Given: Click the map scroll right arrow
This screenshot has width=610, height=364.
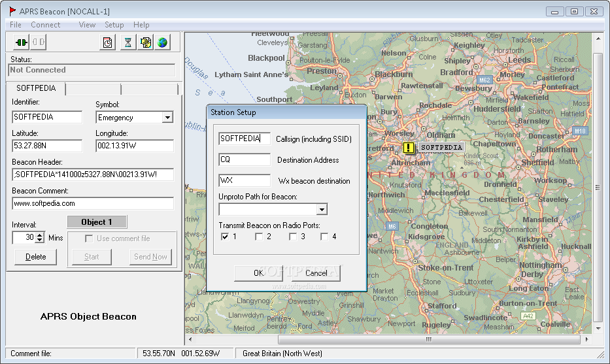Looking at the screenshot, I should [586, 340].
